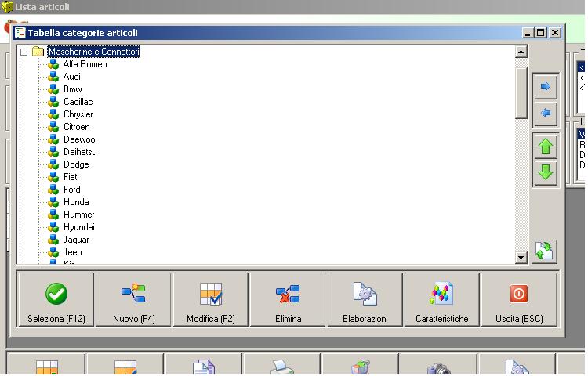The height and width of the screenshot is (376, 588).
Task: Select the Hyundai category
Action: pos(78,227)
